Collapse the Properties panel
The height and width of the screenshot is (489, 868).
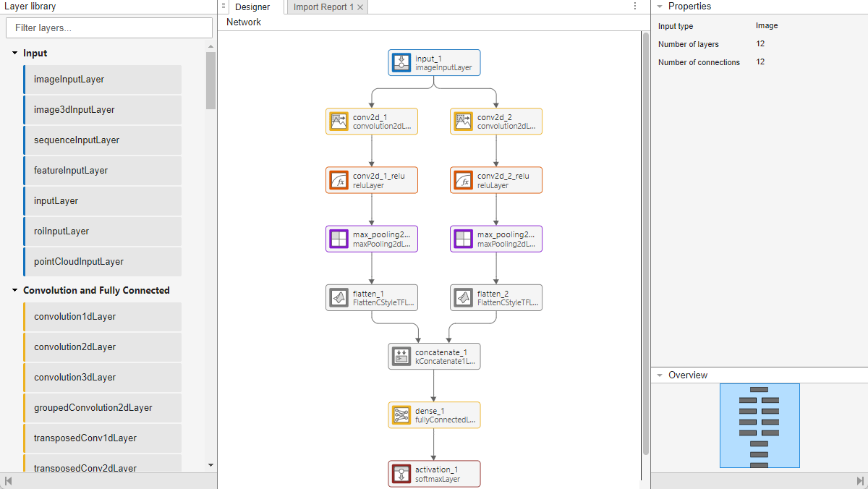pos(660,7)
